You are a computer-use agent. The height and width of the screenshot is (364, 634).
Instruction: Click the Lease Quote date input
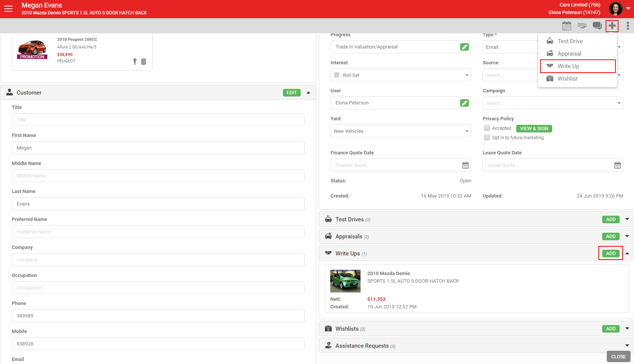(553, 165)
